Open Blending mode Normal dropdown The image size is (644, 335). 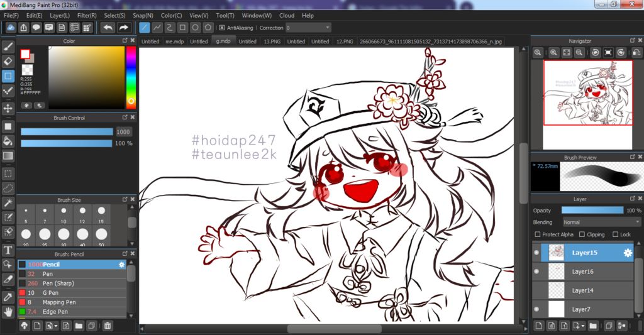pos(602,222)
